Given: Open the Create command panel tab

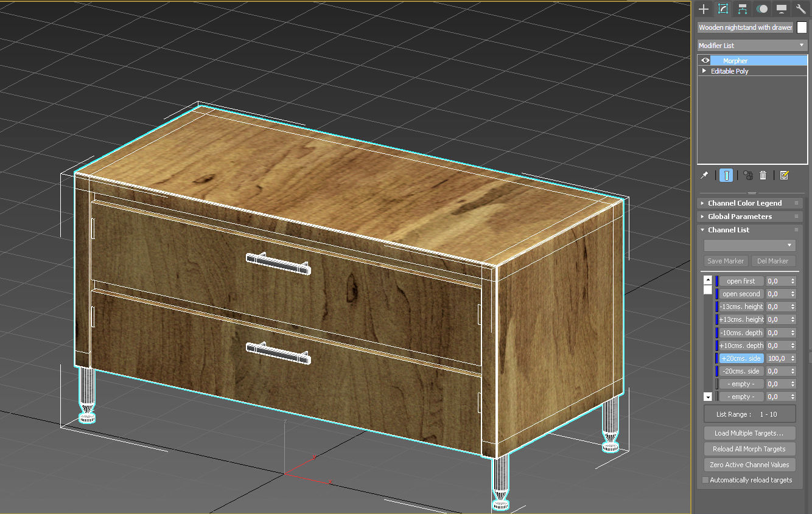Looking at the screenshot, I should pos(704,9).
